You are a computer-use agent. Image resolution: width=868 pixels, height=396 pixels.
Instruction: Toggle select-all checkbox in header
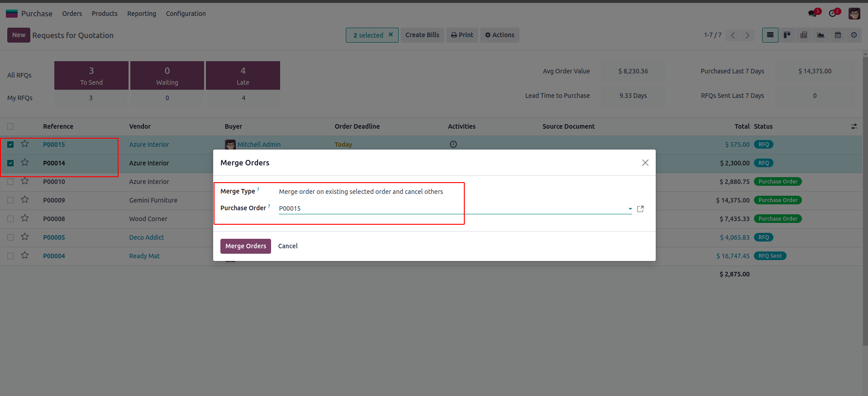tap(10, 126)
